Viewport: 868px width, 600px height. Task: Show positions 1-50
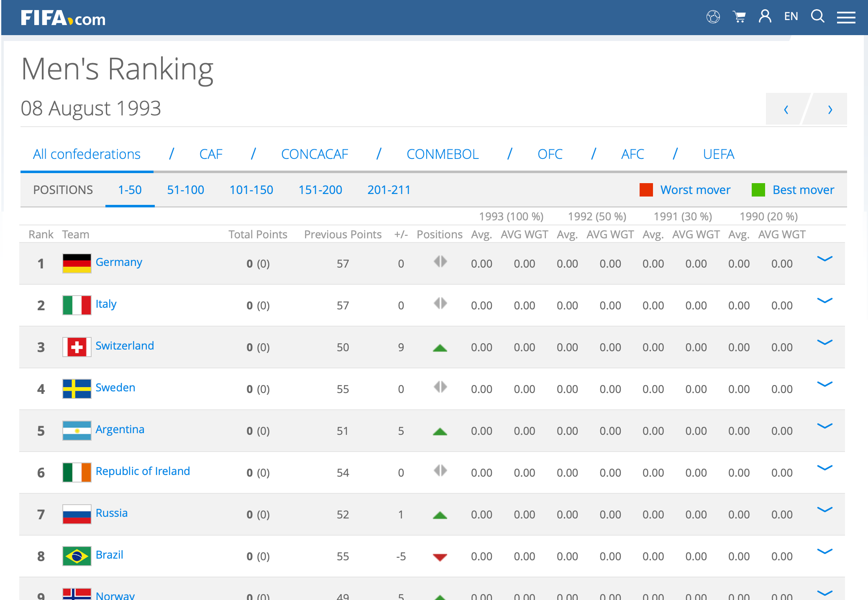click(130, 190)
